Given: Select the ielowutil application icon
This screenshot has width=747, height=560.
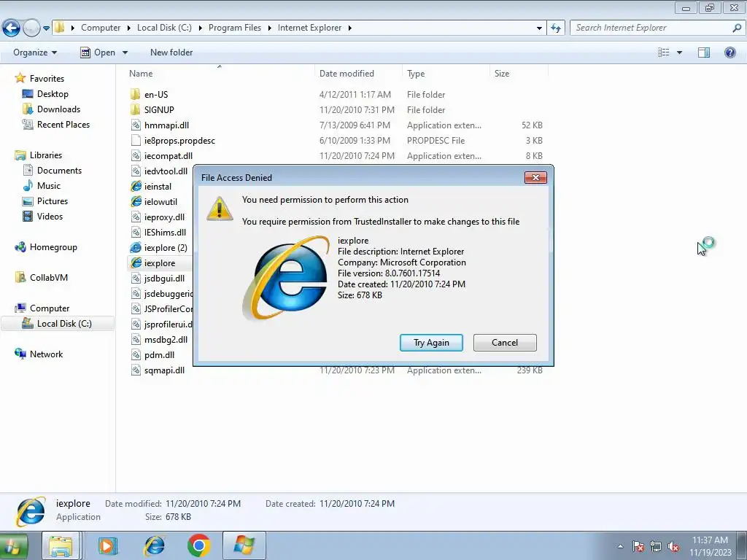Looking at the screenshot, I should (x=136, y=201).
